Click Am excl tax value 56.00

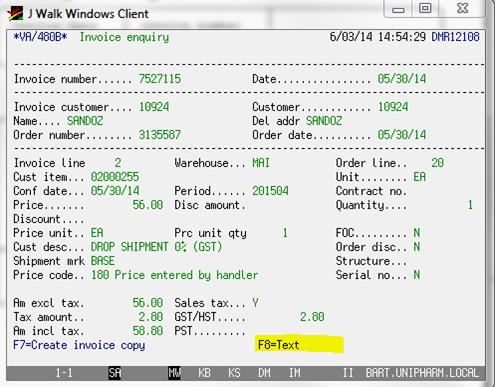[x=148, y=303]
